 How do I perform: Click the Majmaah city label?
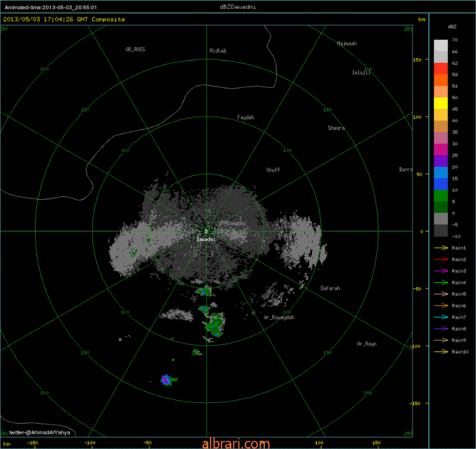tap(347, 43)
